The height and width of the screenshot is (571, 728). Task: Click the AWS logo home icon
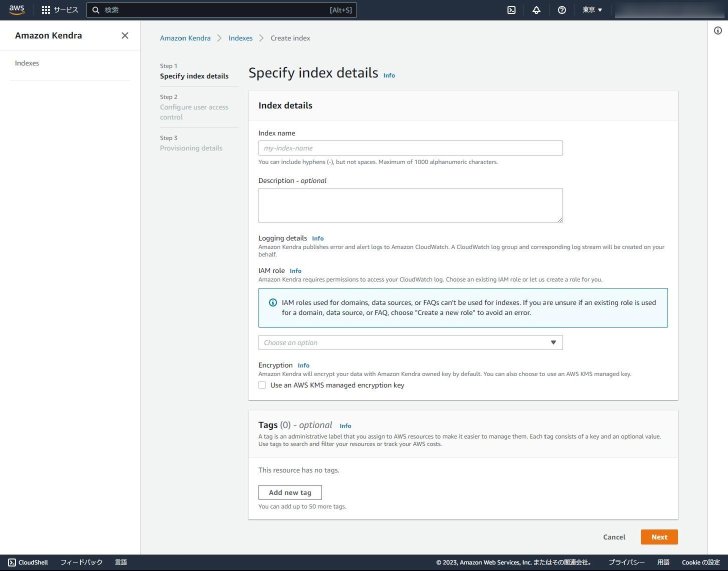coord(17,10)
